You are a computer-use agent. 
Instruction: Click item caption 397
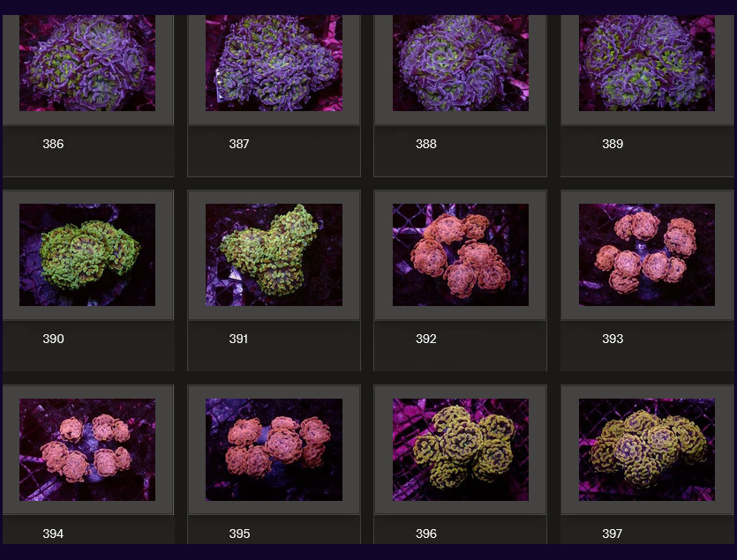[612, 534]
